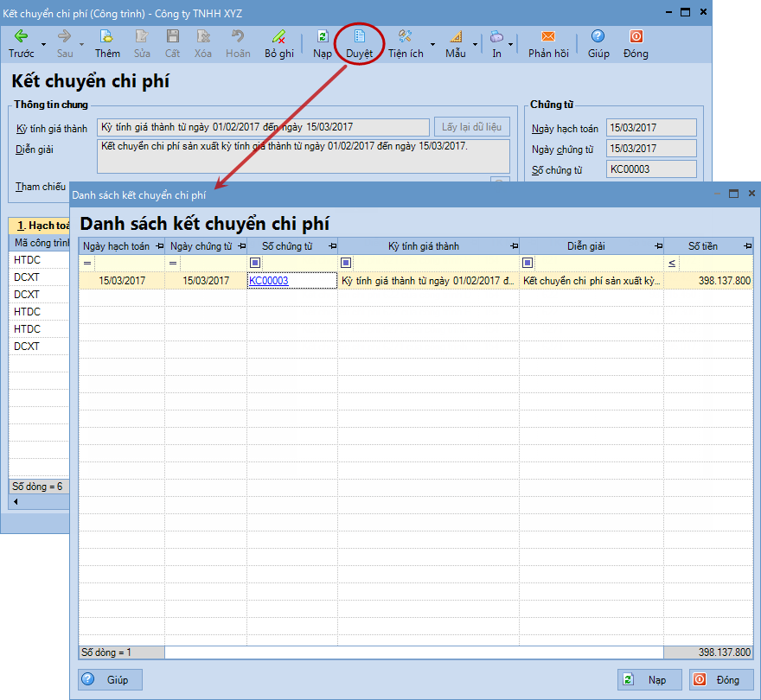Viewport: 761px width, 700px height.
Task: Sort by Ngày hạch toán column header
Action: [x=116, y=246]
